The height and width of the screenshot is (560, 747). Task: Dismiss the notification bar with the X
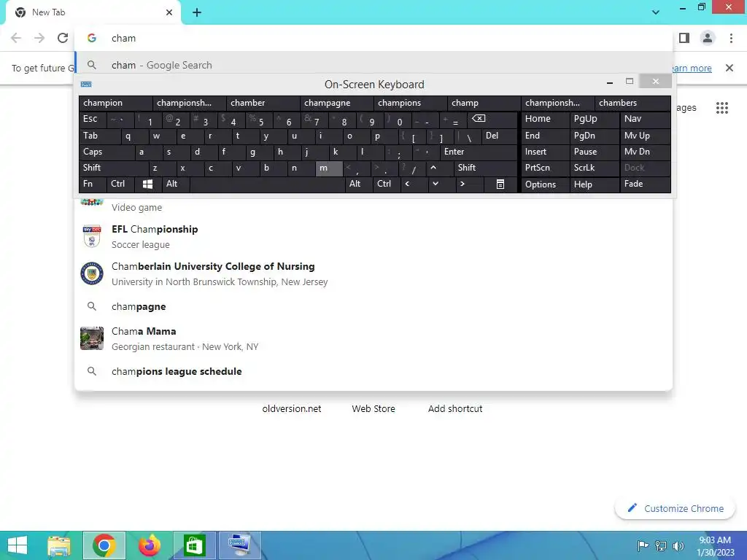(729, 68)
